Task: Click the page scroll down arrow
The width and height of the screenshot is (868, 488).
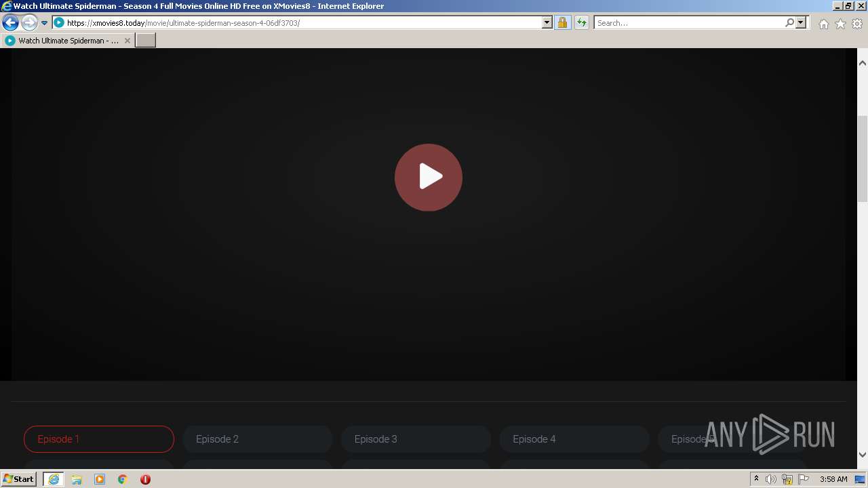Action: coord(863,455)
